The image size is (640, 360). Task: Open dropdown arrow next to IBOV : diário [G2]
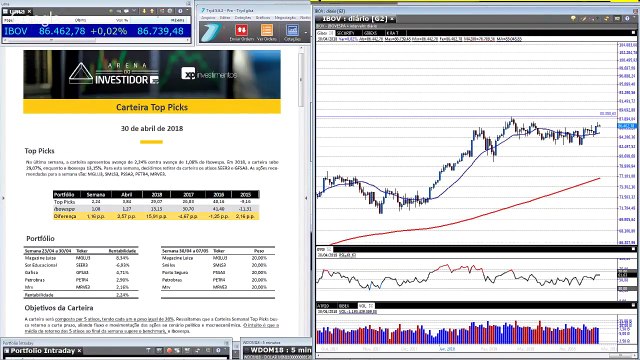[392, 19]
